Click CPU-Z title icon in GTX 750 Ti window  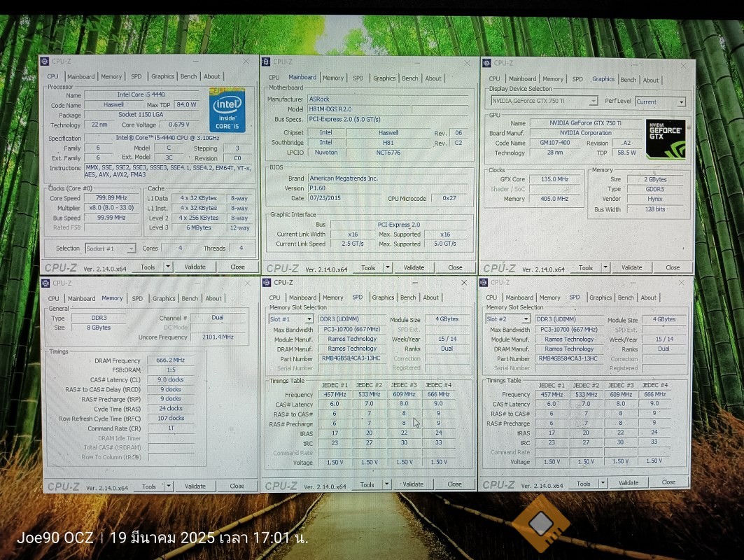pos(486,63)
